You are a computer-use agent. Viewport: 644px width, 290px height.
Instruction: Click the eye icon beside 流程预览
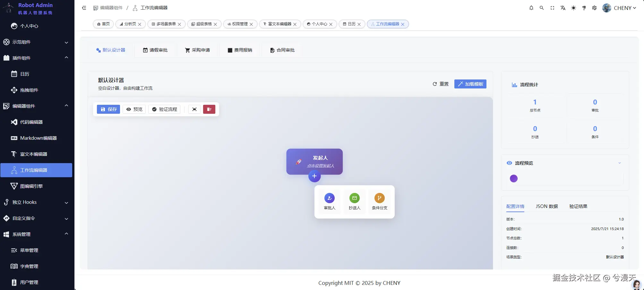point(509,163)
